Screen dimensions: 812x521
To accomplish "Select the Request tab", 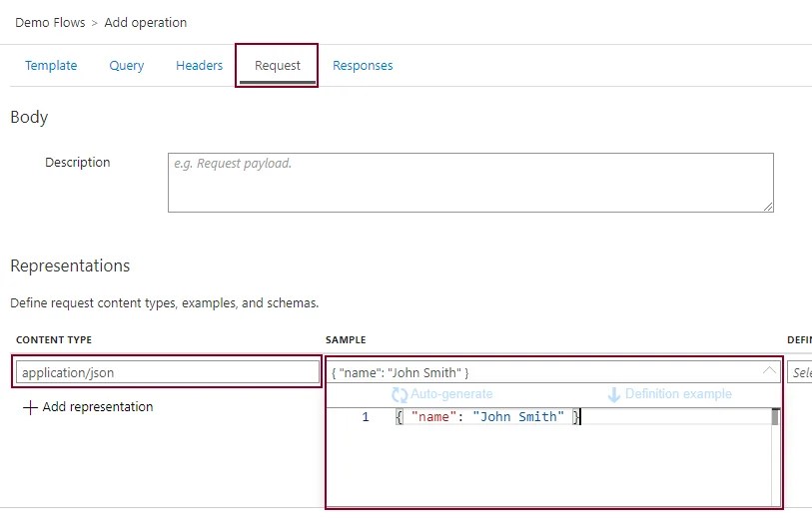I will 277,66.
